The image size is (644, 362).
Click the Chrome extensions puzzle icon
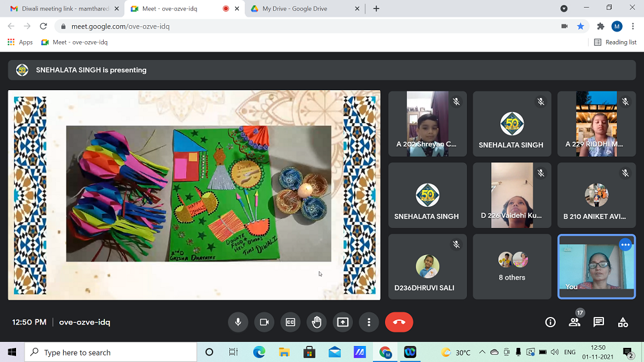pyautogui.click(x=600, y=26)
